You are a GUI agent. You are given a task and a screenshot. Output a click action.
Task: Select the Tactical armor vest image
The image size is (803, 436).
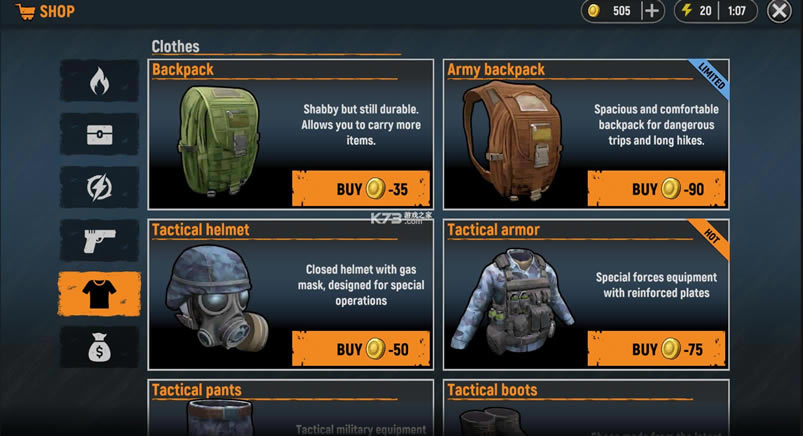(512, 302)
